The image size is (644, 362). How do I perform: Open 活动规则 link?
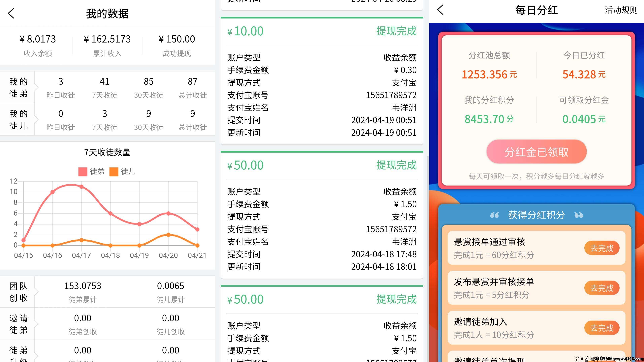(621, 10)
